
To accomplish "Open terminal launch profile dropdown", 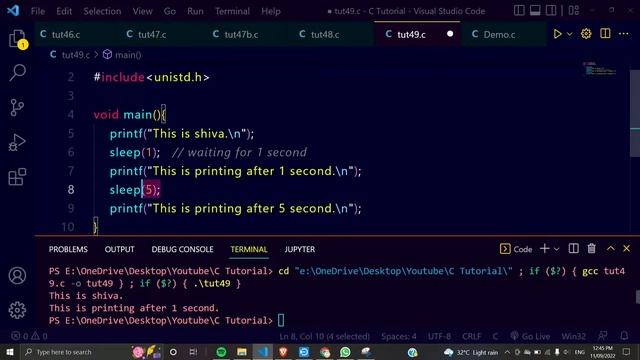I will [x=556, y=249].
